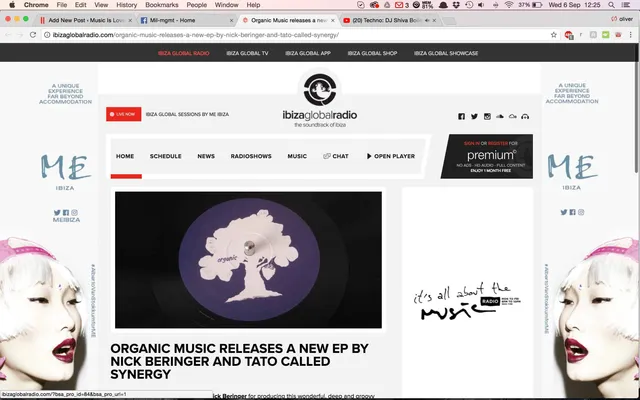Open the site's Instagram icon in header
Screen dimensions: 640x400
tap(487, 116)
